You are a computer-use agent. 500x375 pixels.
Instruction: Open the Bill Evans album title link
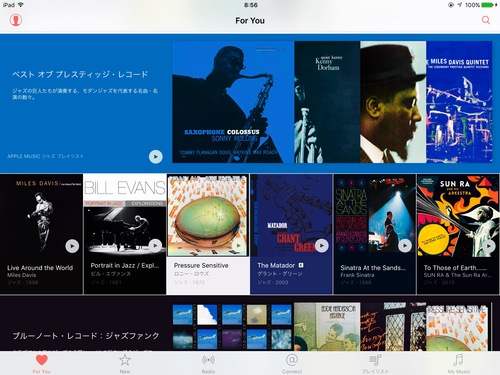(125, 266)
